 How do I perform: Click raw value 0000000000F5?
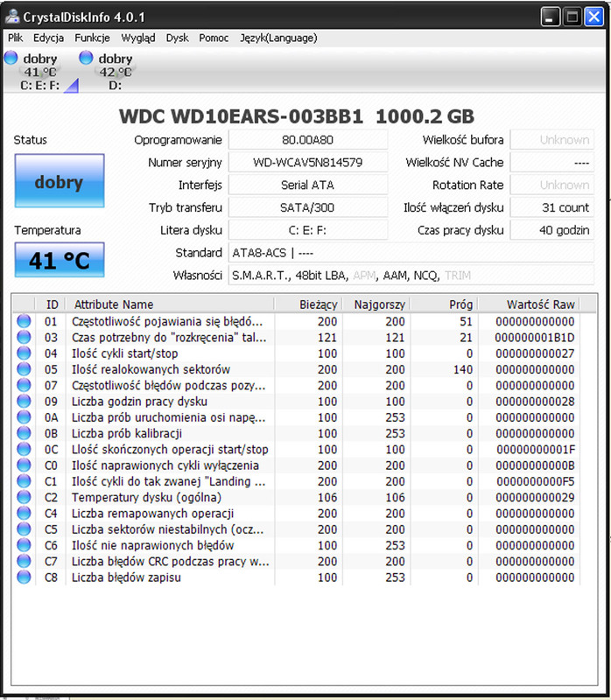coord(536,481)
